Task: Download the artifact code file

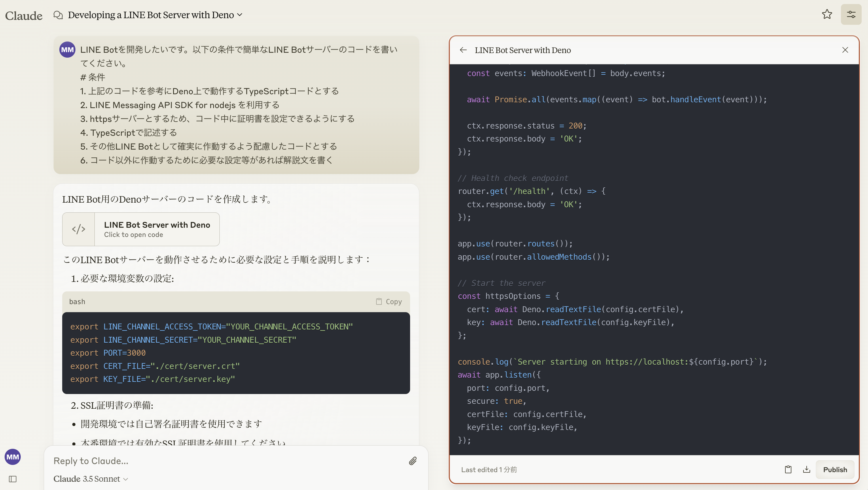Action: [806, 469]
